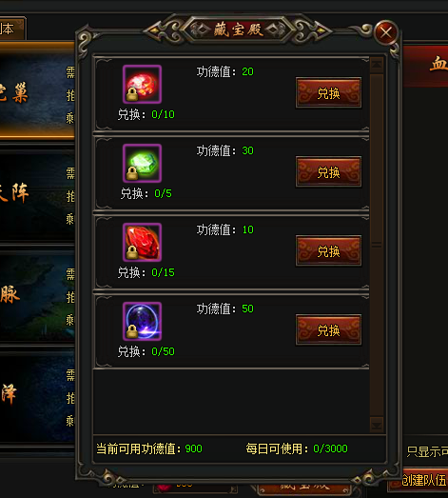Click the scrollbar up arrow in item list
This screenshot has height=498, width=448.
click(377, 65)
